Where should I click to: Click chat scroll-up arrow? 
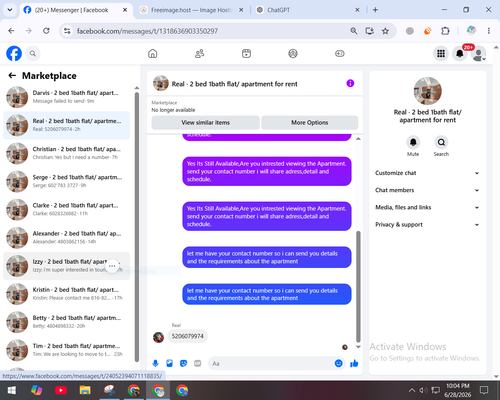[358, 139]
